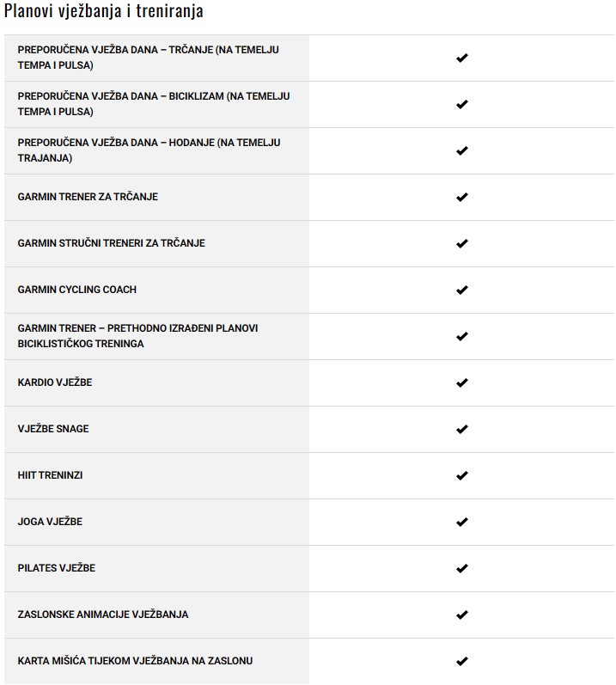Image resolution: width=616 pixels, height=685 pixels.
Task: Click the checkmark for Zaslonske animacije vježbanja
Action: coord(461,615)
